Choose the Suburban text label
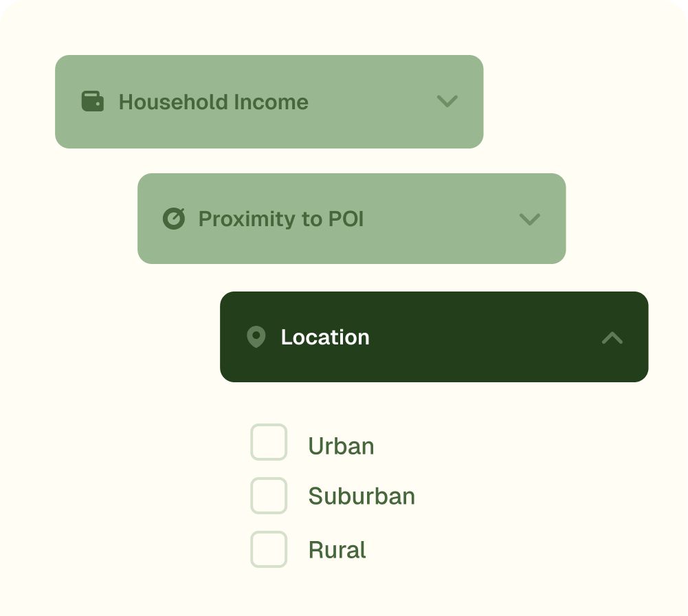The height and width of the screenshot is (616, 688). pyautogui.click(x=362, y=496)
